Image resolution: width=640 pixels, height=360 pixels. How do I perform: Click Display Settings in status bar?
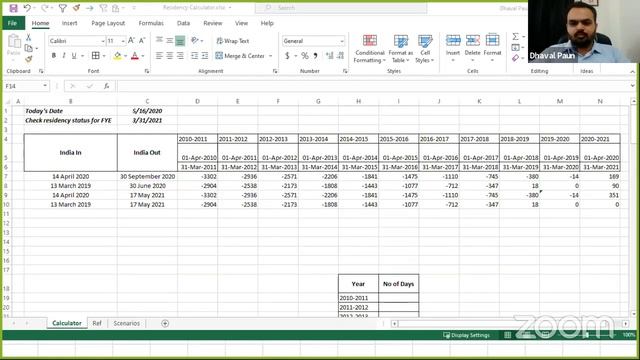point(467,335)
